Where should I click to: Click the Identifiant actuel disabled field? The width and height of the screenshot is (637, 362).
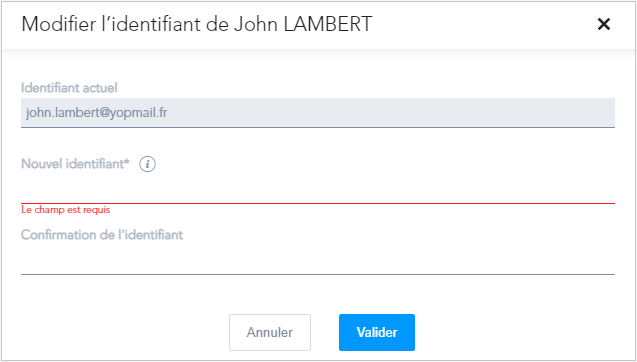point(318,113)
